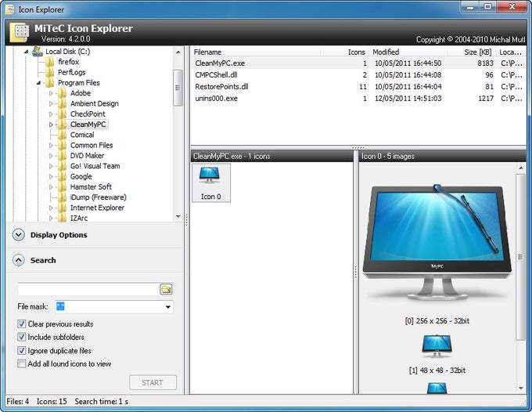Click the Common Files folder icon
Image resolution: width=532 pixels, height=412 pixels.
coord(62,146)
